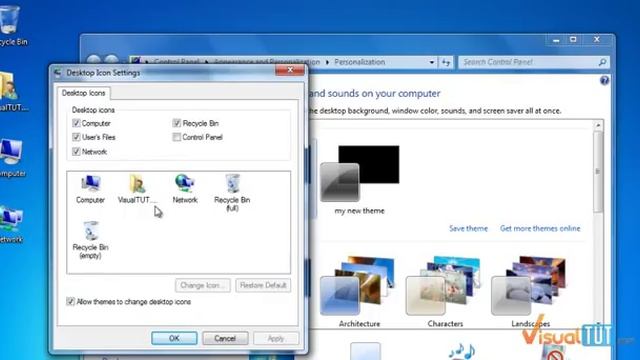Click the search magnifier icon in Control Panel

coord(602,62)
